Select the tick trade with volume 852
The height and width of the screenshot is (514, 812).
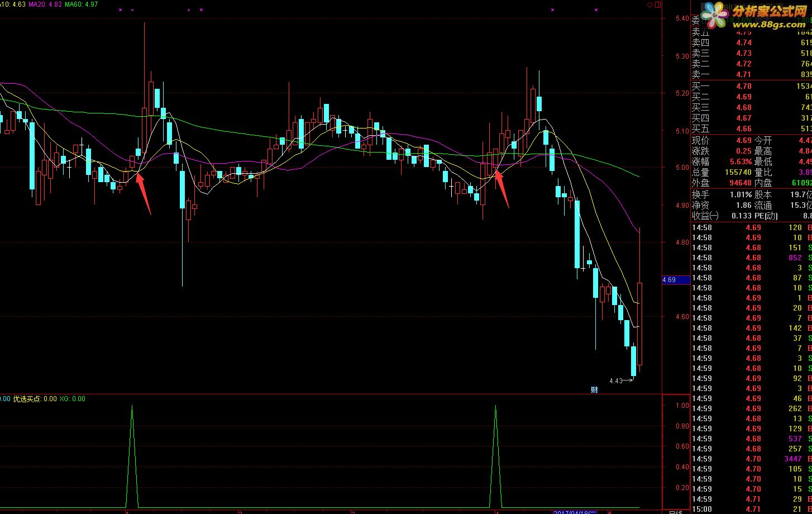pyautogui.click(x=752, y=258)
